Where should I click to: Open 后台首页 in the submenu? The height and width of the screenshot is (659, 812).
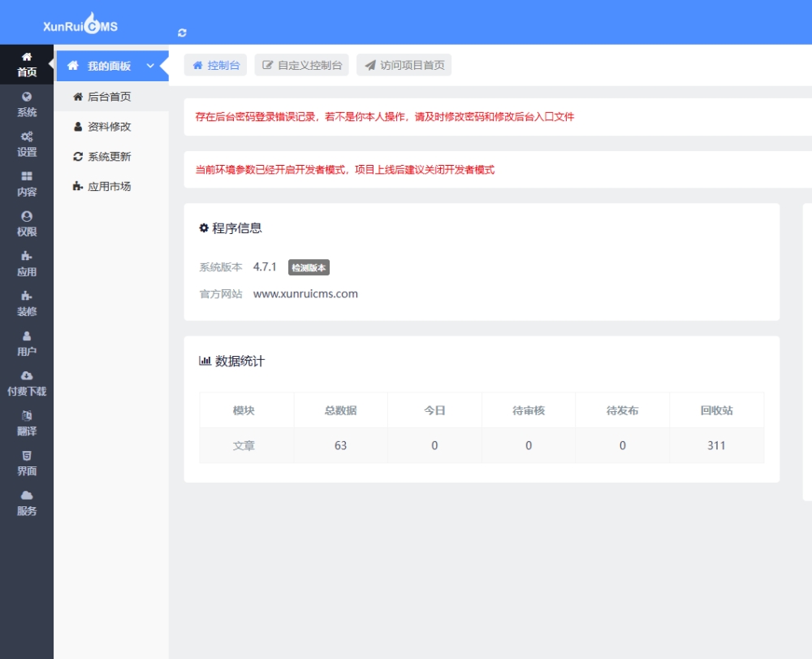pyautogui.click(x=109, y=97)
